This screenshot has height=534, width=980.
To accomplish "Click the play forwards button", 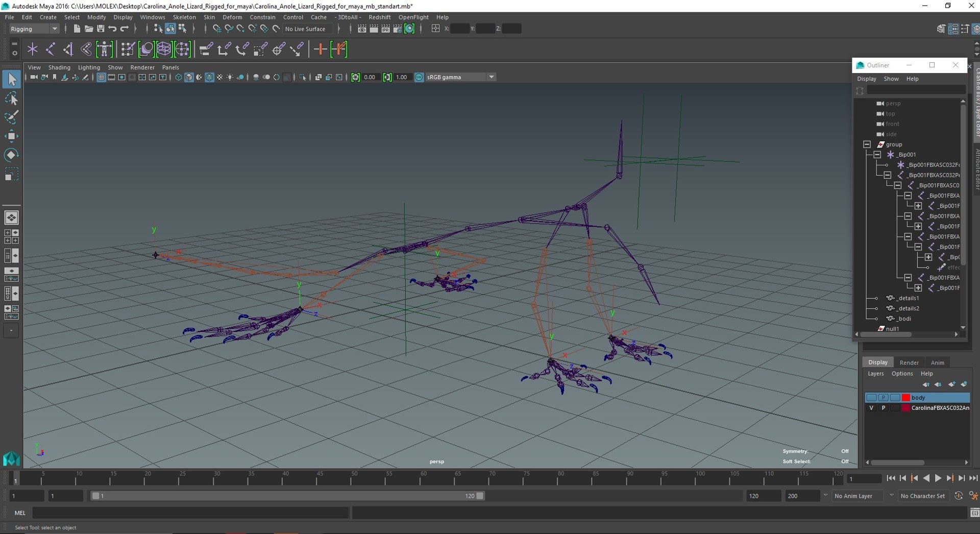I will (938, 478).
